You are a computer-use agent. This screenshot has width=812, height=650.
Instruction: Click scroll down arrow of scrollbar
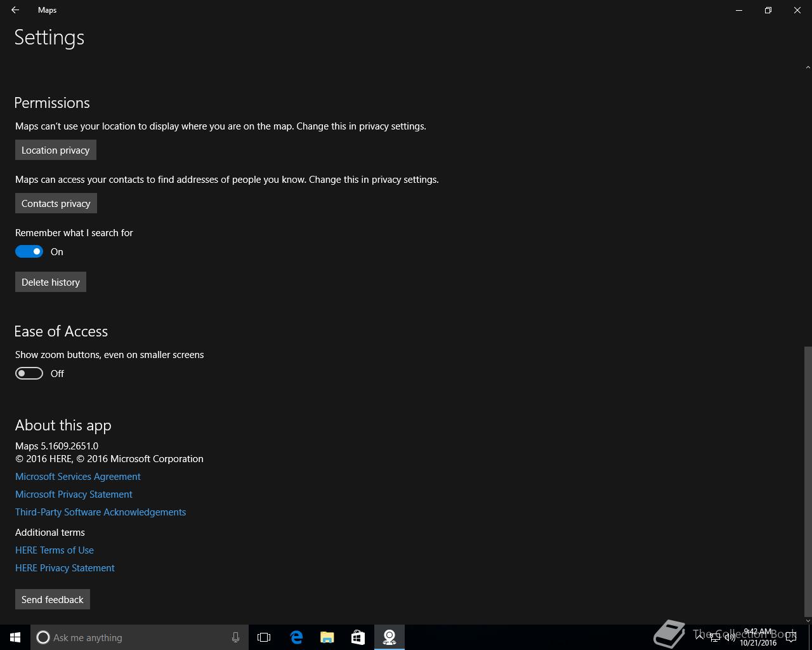tap(808, 620)
